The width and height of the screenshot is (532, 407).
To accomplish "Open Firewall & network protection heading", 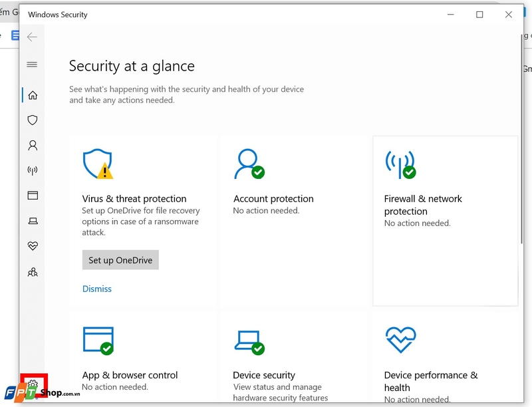I will (x=423, y=205).
